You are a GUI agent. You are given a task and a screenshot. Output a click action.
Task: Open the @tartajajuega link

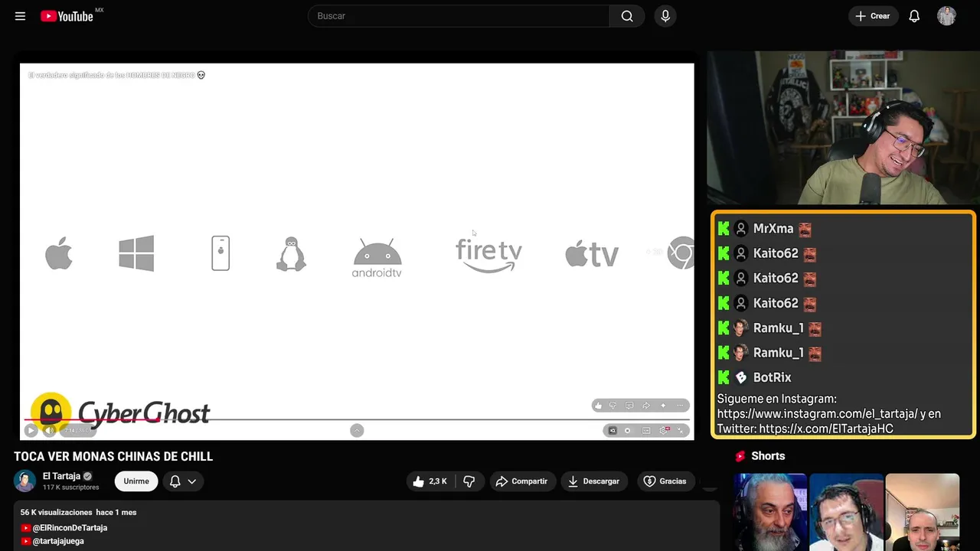tap(58, 541)
